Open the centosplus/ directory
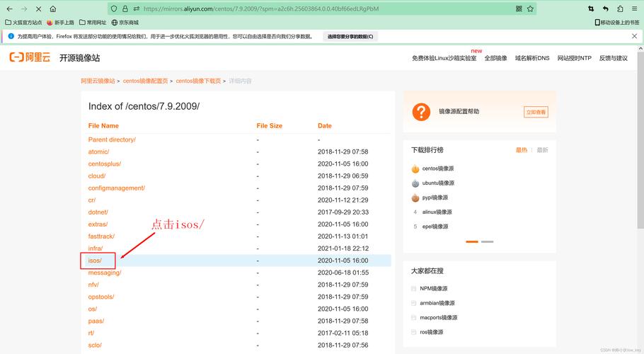Screen dimensions: 644x354 pyautogui.click(x=104, y=164)
